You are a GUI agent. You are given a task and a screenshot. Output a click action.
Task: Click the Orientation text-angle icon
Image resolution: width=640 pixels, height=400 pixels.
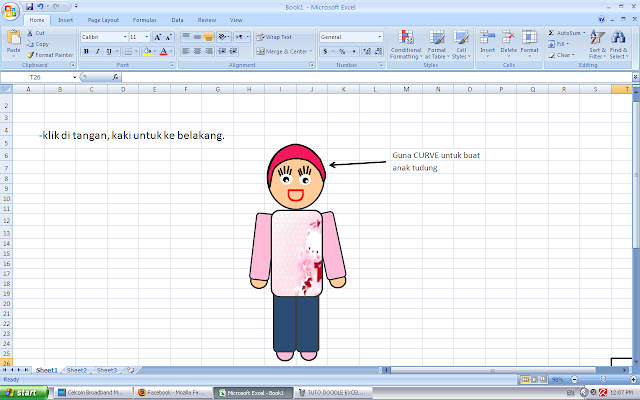(222, 37)
